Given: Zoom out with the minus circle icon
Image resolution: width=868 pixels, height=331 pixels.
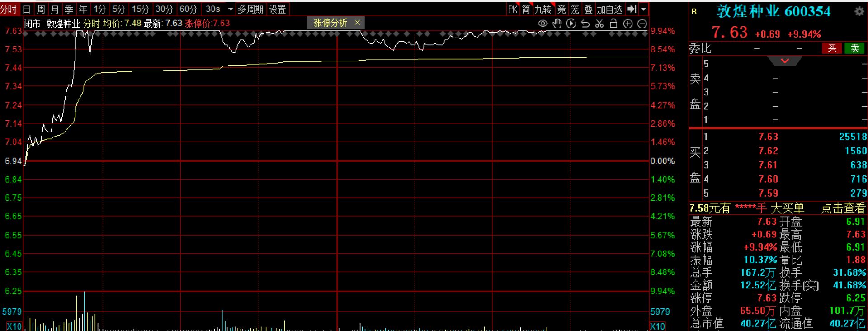Looking at the screenshot, I should pos(642,24).
